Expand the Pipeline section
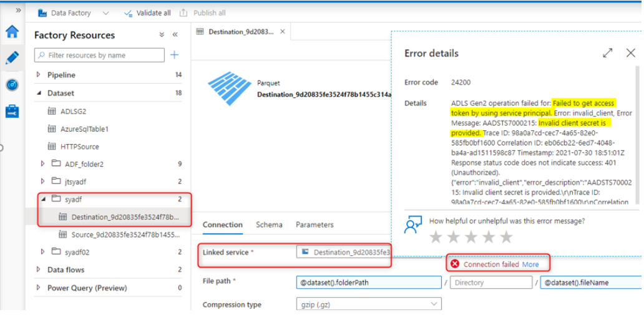644x317 pixels. point(39,75)
